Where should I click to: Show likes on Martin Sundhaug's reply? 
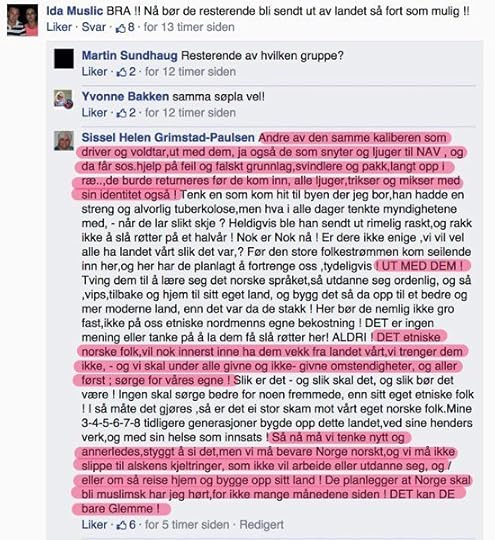click(126, 72)
